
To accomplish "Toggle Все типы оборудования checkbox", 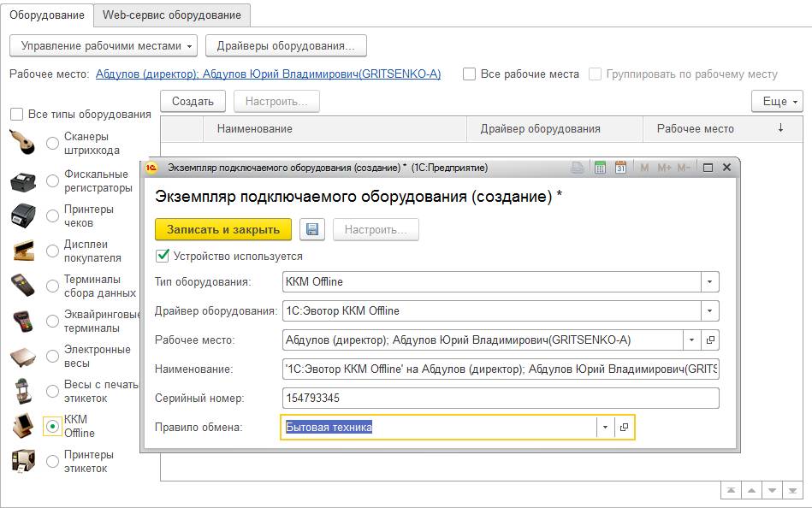I will coord(16,114).
